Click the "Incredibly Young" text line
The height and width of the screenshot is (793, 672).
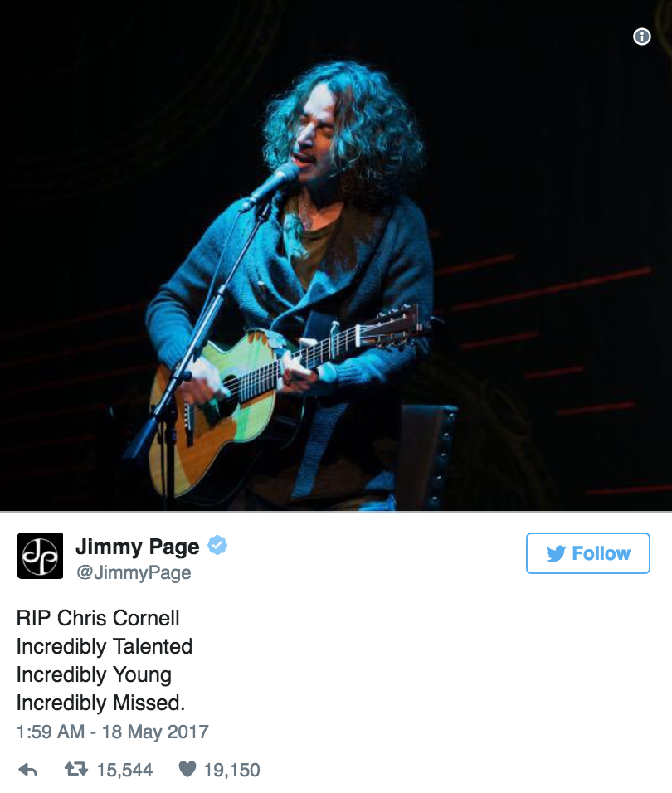[94, 674]
